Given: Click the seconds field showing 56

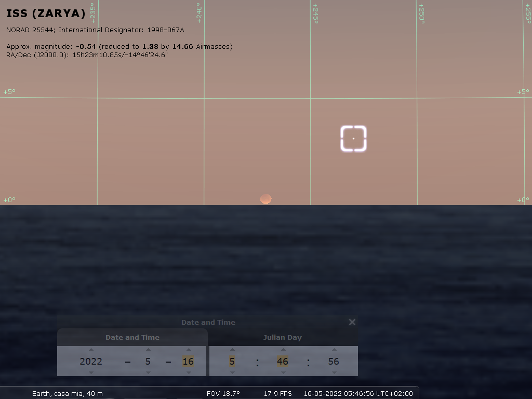Looking at the screenshot, I should (x=334, y=362).
